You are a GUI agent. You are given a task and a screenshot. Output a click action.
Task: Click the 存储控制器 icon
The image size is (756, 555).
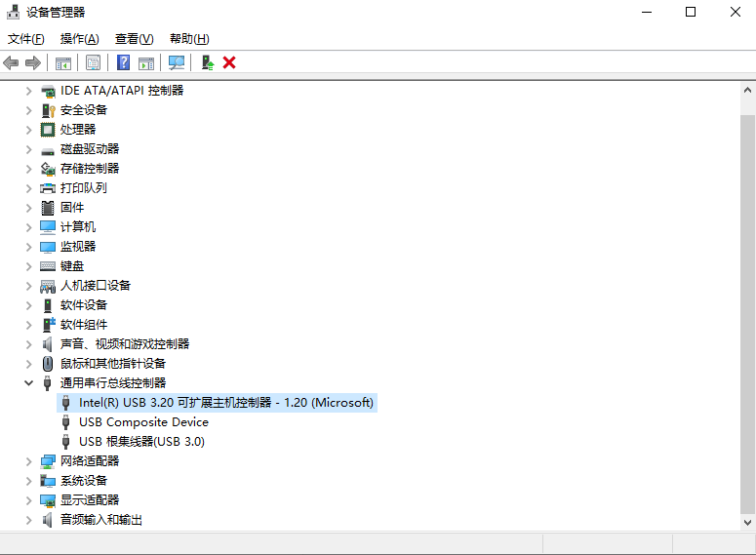tap(48, 169)
